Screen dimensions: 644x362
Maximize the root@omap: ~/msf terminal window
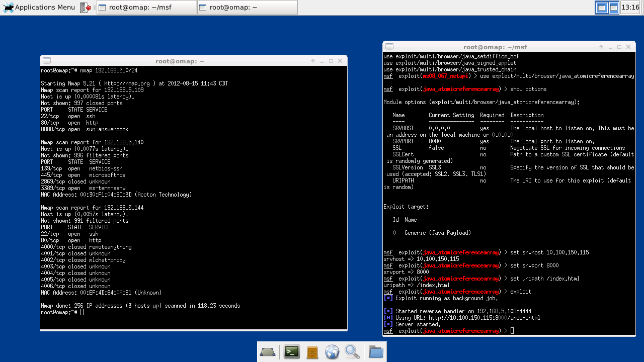click(x=619, y=47)
